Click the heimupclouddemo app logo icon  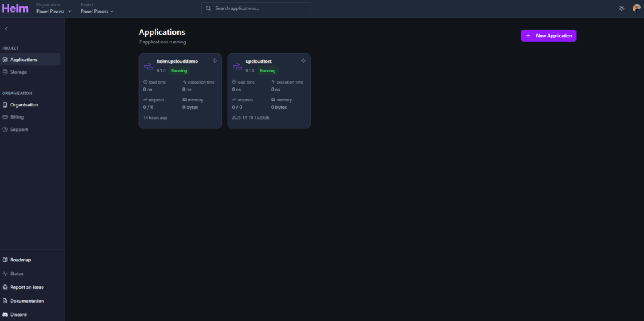click(x=148, y=66)
